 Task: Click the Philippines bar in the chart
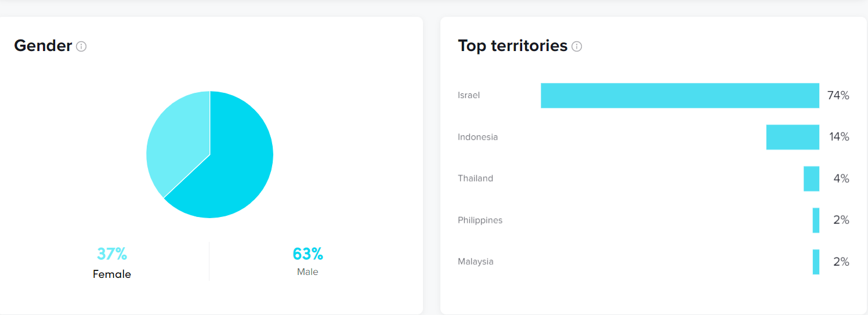(816, 220)
